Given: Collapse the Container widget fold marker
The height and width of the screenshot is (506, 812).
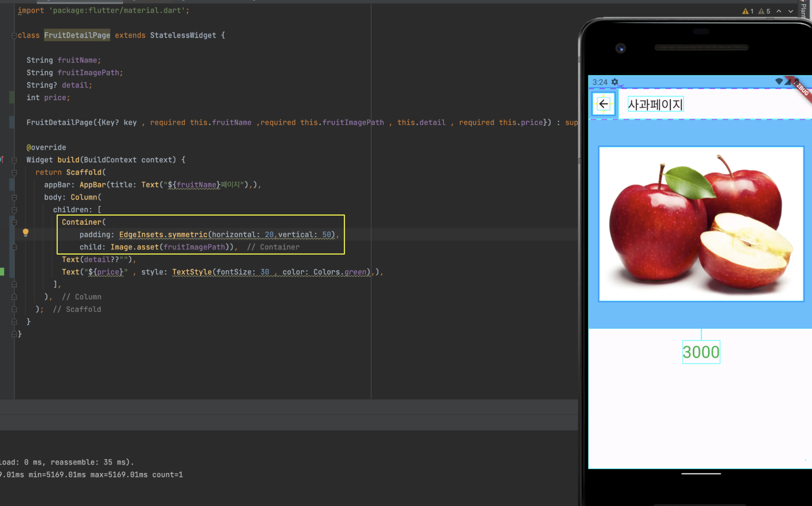Looking at the screenshot, I should pos(14,222).
